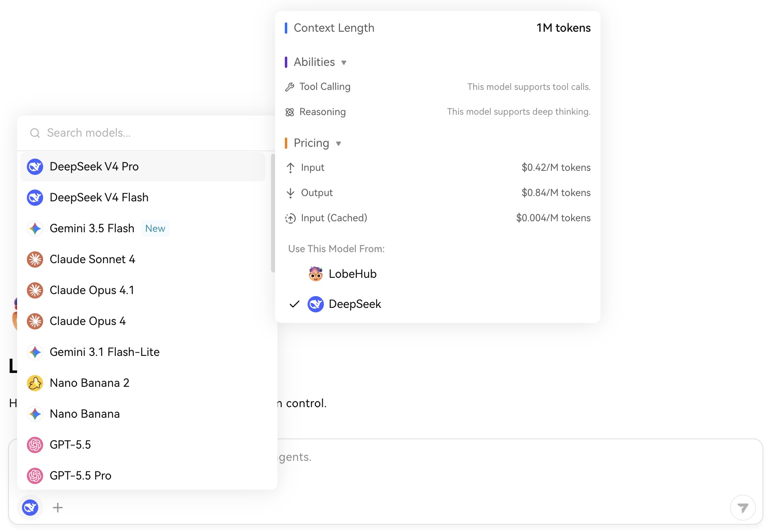Click the Input (Cached) label

(334, 218)
